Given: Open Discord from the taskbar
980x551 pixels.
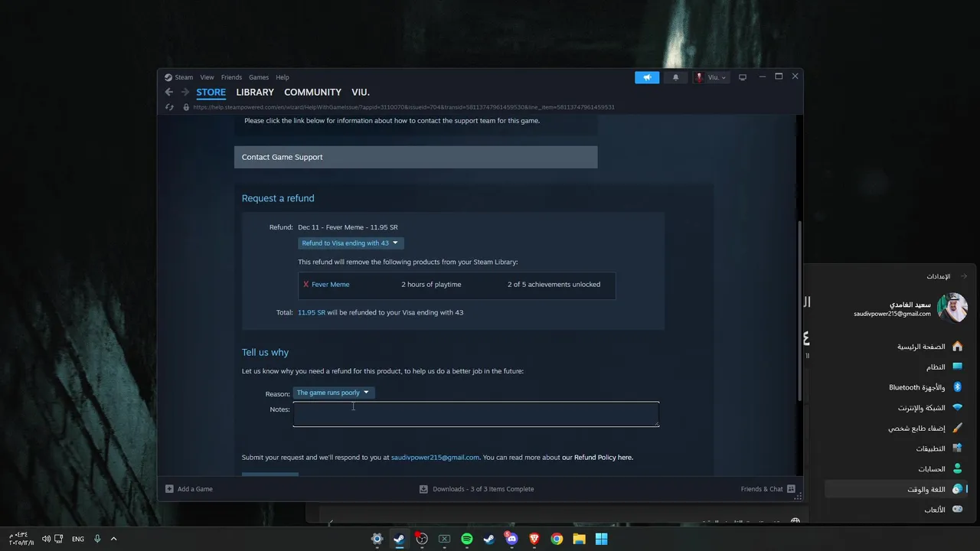Looking at the screenshot, I should pos(511,539).
